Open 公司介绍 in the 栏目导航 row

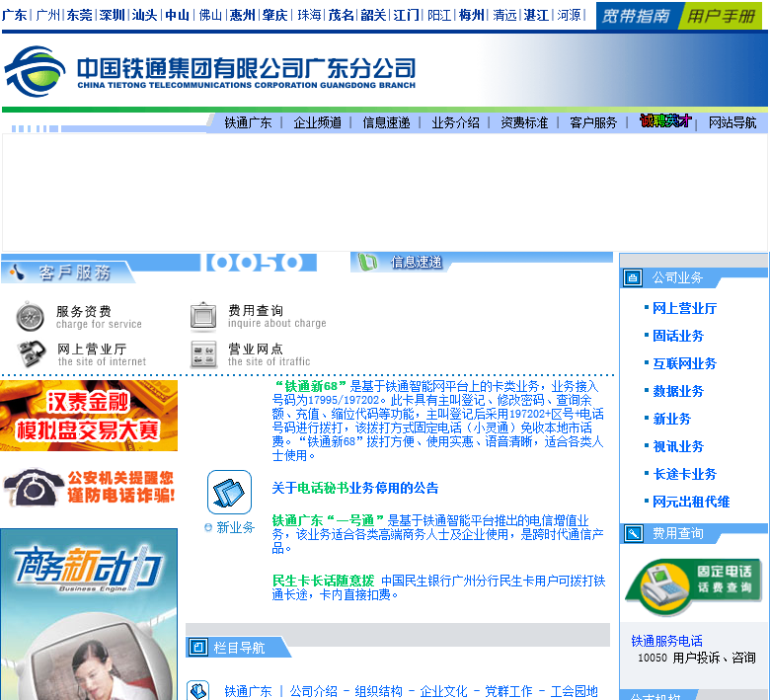pos(313,692)
